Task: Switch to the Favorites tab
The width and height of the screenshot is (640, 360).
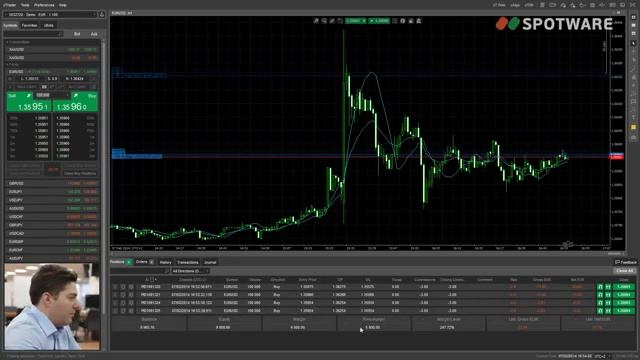Action: point(29,25)
